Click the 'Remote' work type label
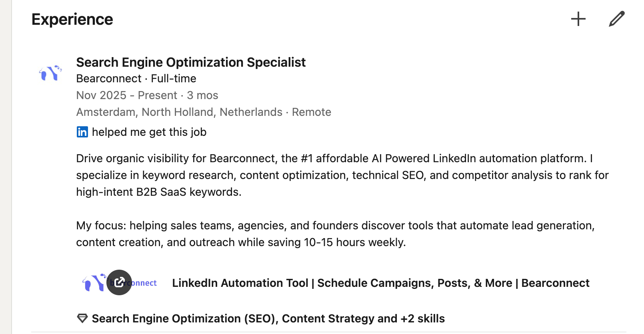This screenshot has width=644, height=334. (311, 112)
